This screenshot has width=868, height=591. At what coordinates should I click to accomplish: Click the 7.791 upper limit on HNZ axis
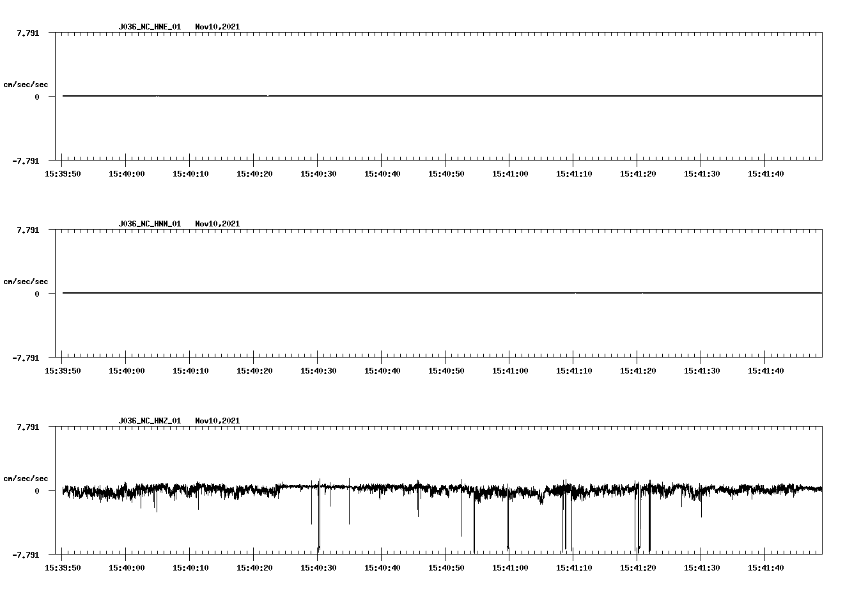(27, 427)
